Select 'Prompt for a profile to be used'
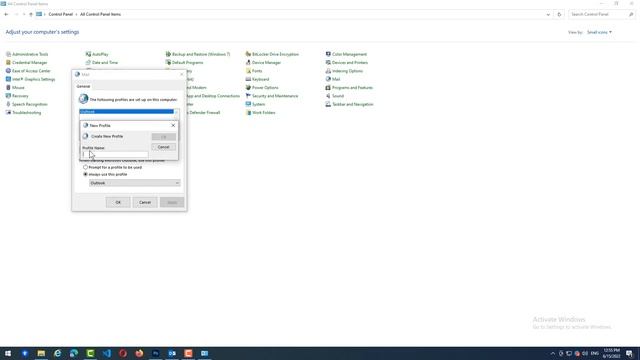Screen dimensions: 640x360 (85, 167)
